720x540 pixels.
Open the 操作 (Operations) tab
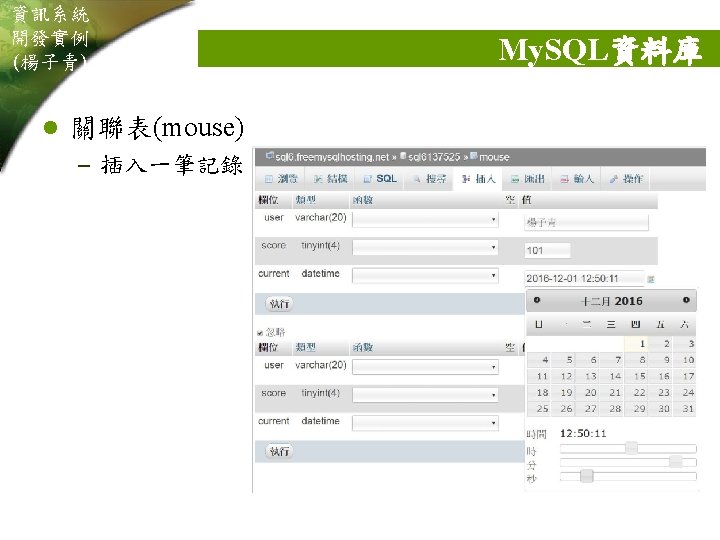[x=626, y=179]
